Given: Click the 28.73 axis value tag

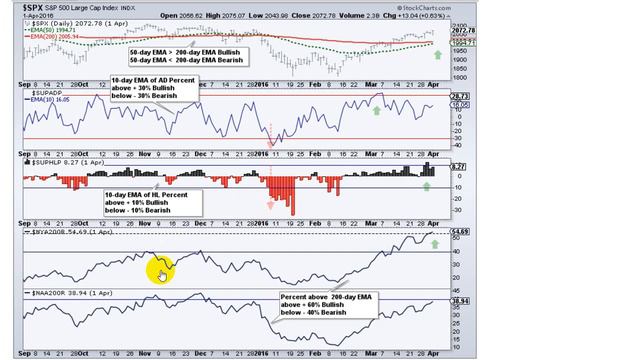Looking at the screenshot, I should click(460, 96).
